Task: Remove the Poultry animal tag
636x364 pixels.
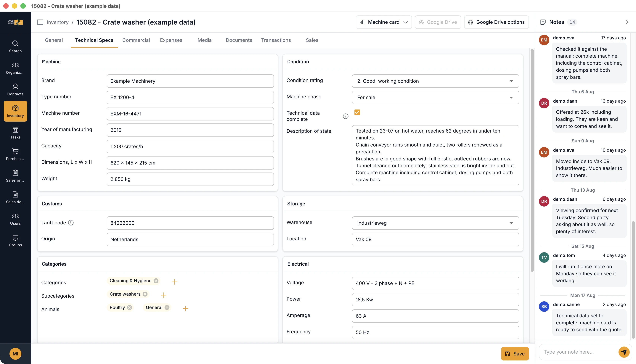Action: [129, 307]
